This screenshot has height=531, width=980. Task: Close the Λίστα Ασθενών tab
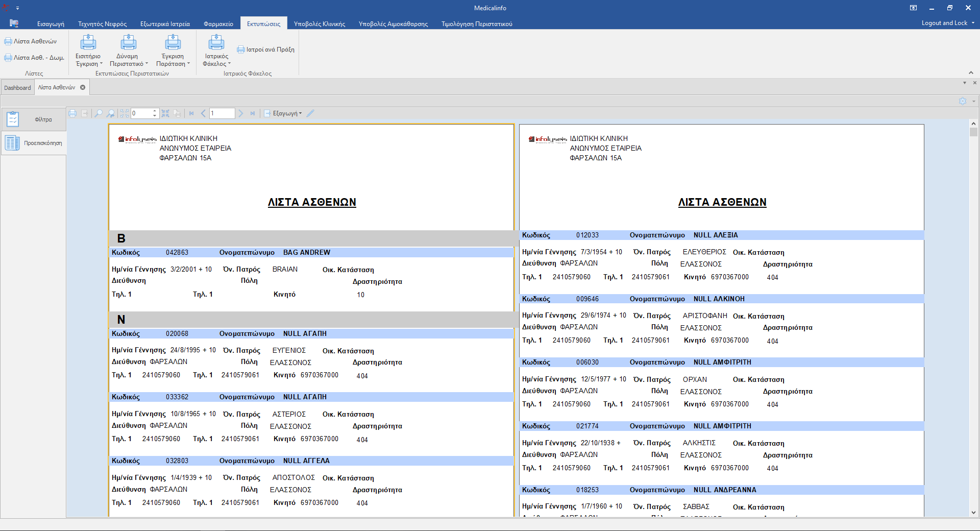(83, 87)
